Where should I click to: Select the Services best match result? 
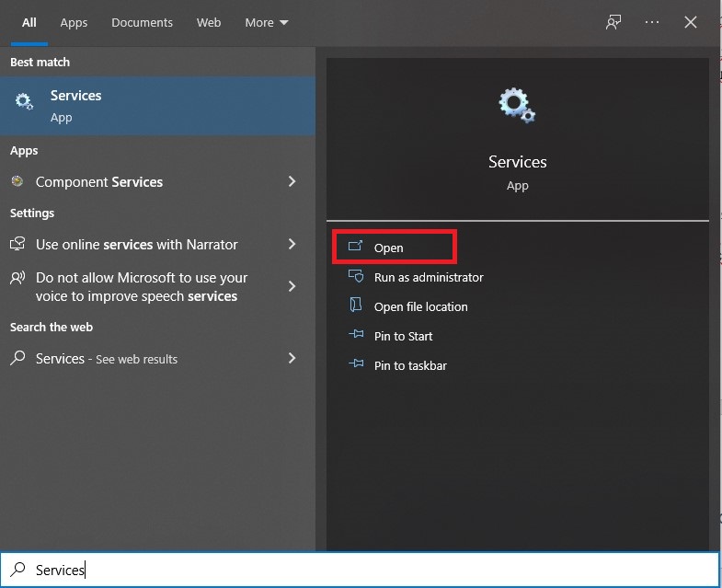coord(157,106)
